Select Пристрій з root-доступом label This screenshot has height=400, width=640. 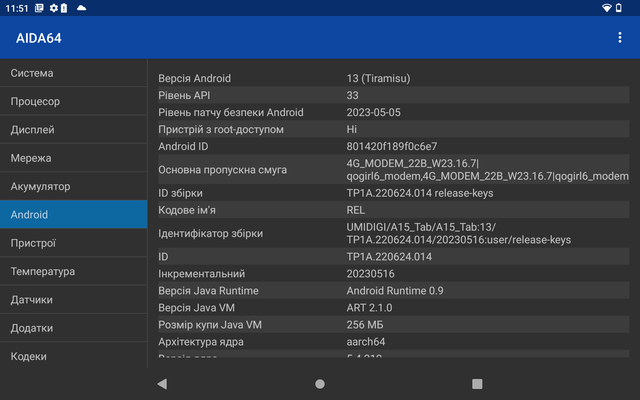point(221,130)
